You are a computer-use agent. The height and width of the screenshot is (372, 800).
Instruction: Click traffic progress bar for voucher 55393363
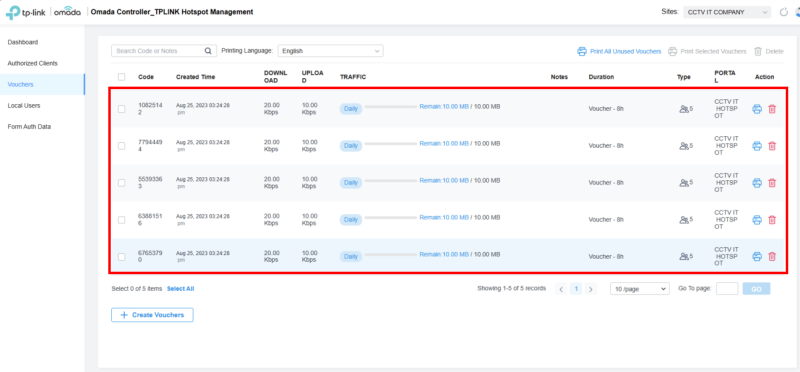[x=391, y=181]
